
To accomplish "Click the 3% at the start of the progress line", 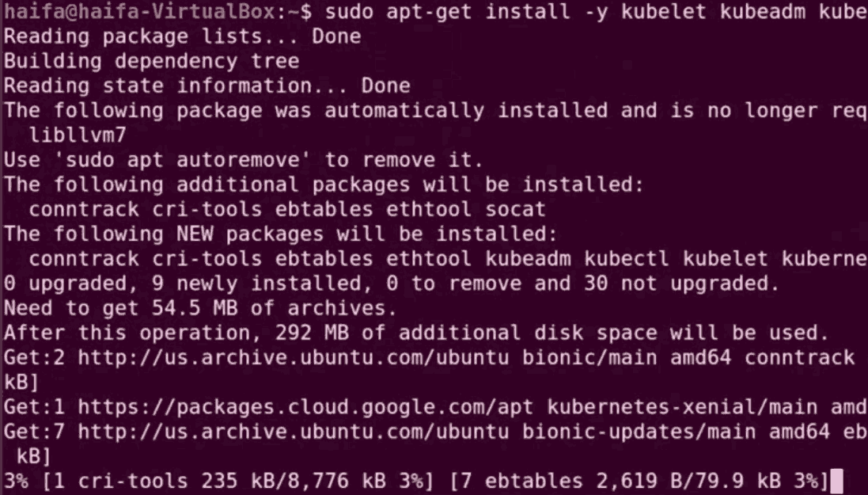I will point(16,481).
